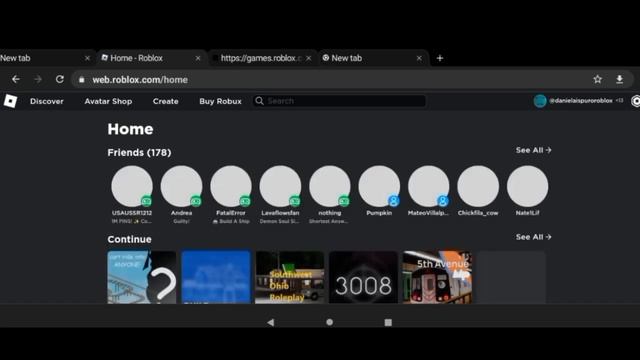Image resolution: width=640 pixels, height=360 pixels.
Task: Open friend Lavaflowsfan's avatar
Action: coord(280,186)
